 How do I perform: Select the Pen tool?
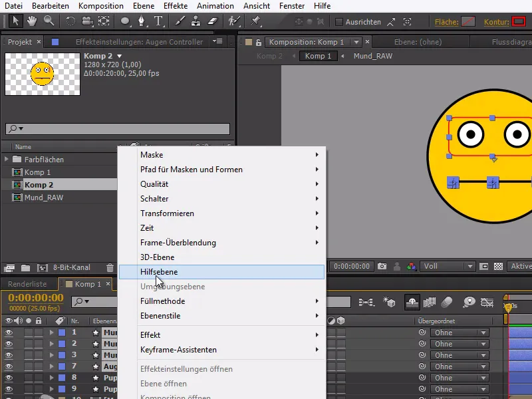(x=142, y=21)
